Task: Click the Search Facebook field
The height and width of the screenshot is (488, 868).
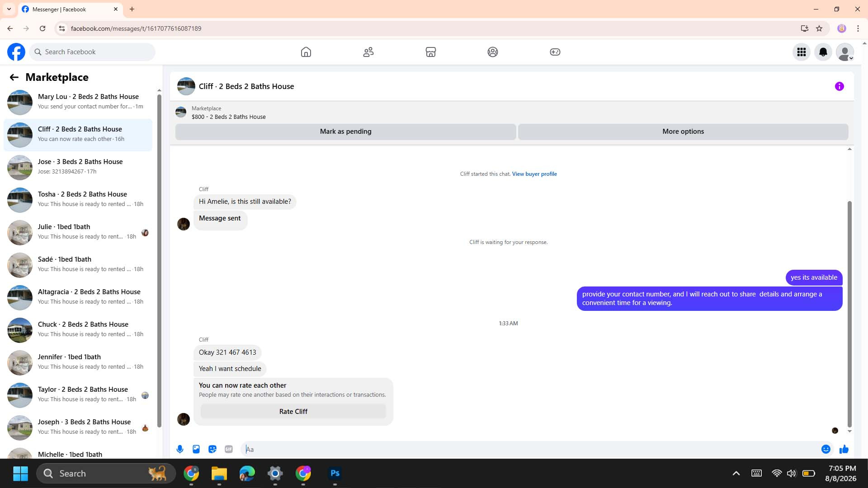Action: pos(93,52)
